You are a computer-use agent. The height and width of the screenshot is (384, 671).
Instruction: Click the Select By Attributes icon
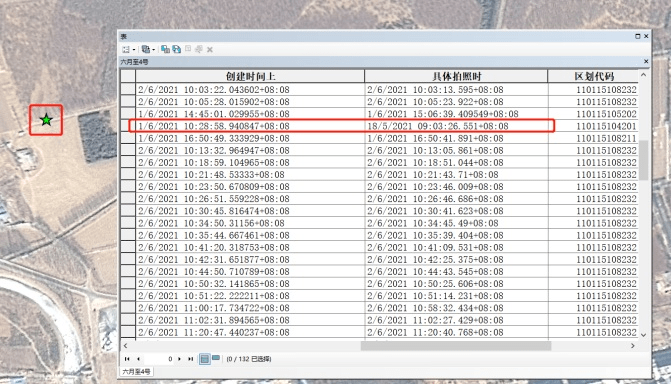(165, 49)
